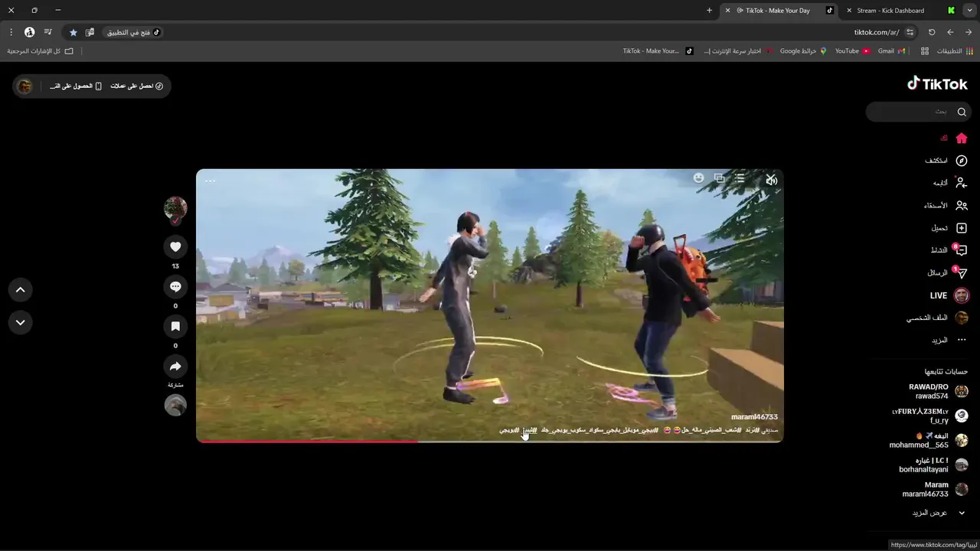Click the address bar URL tiktok.com/ar/
980x551 pixels.
[877, 32]
